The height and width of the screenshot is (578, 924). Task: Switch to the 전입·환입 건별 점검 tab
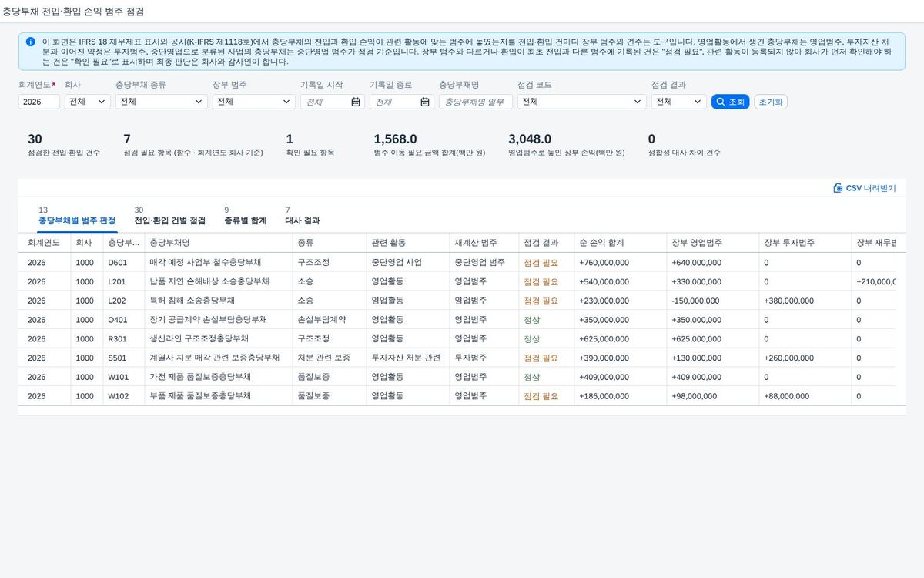coord(169,216)
